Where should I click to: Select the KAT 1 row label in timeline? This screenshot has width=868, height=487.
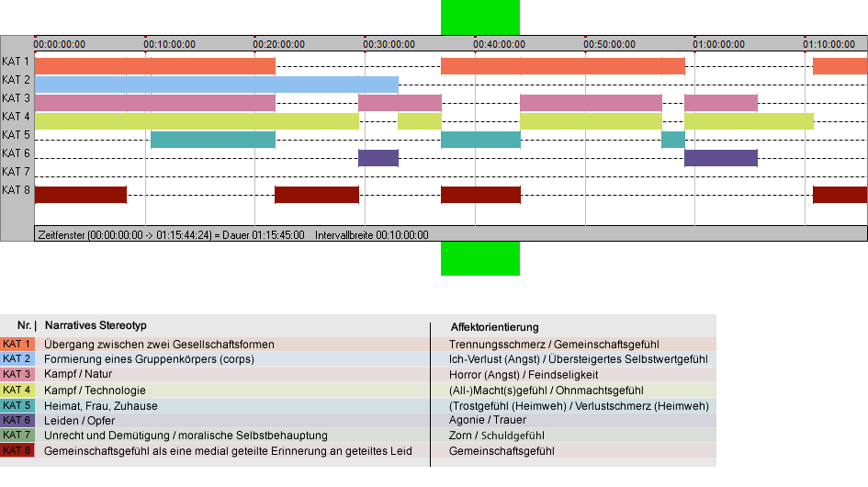coord(16,62)
